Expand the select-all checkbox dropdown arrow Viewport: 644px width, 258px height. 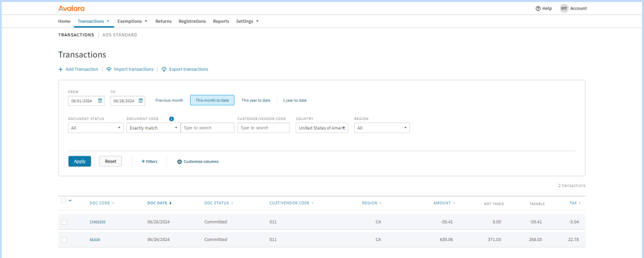tap(70, 201)
